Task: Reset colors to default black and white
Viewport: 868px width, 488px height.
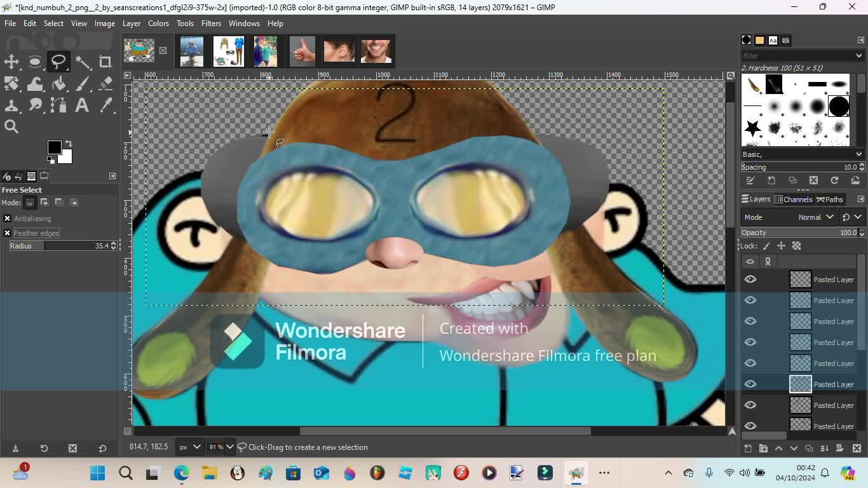Action: 51,159
